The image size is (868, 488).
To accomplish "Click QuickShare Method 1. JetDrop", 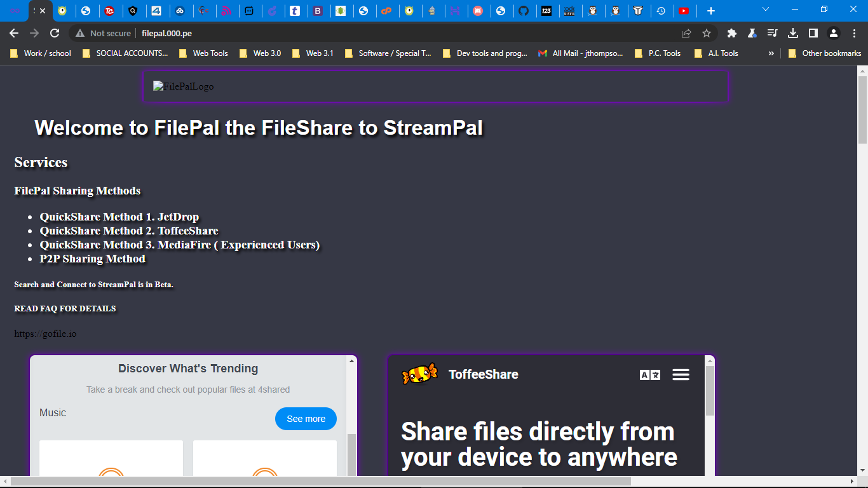I will coord(119,217).
